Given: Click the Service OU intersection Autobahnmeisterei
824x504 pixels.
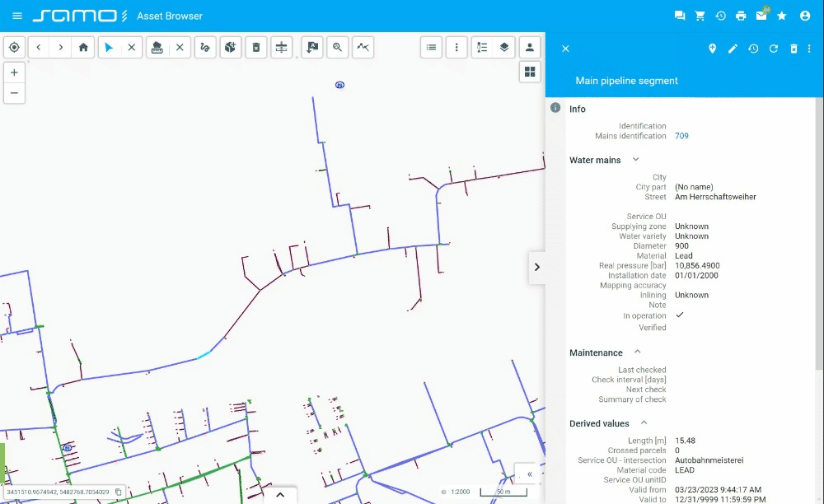Looking at the screenshot, I should coord(709,460).
